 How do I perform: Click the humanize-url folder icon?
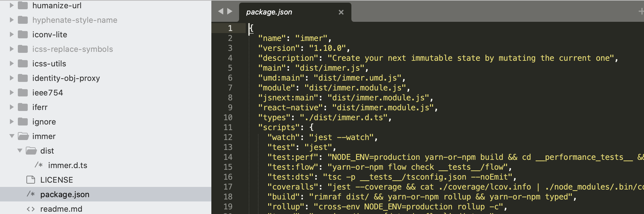(x=23, y=5)
